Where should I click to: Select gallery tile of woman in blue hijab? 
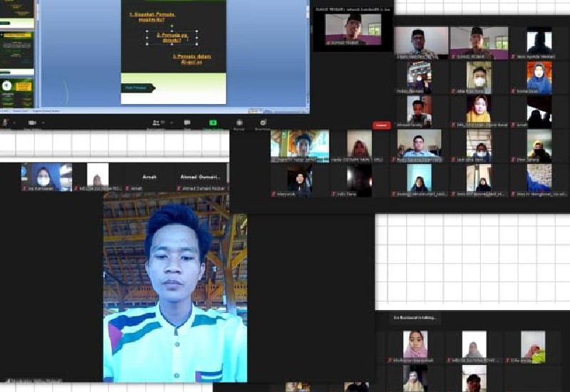[x=539, y=78]
